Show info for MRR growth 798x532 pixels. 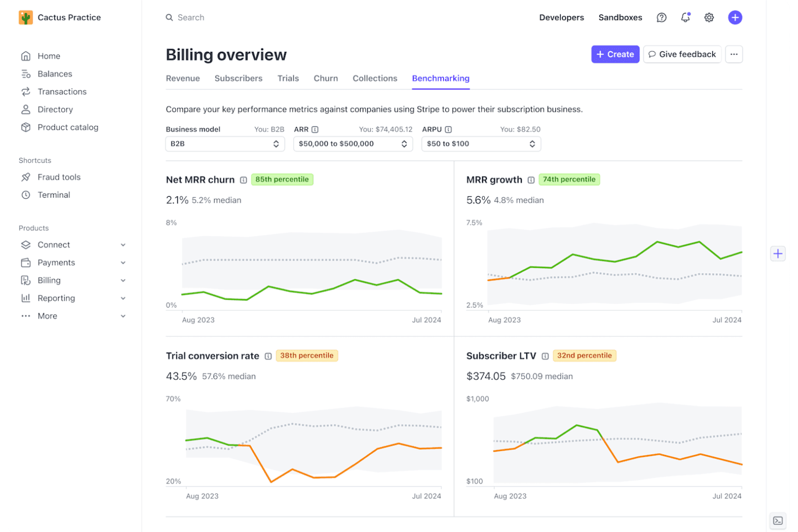tap(531, 180)
